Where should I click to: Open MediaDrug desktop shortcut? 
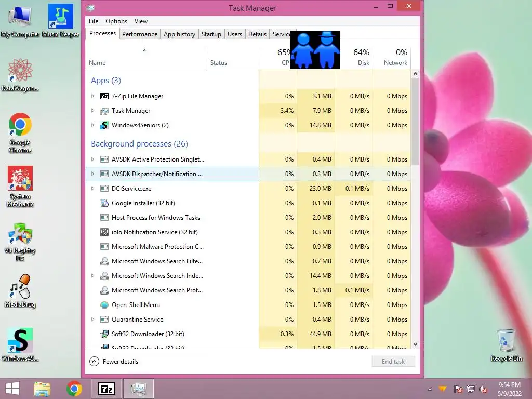click(x=20, y=291)
